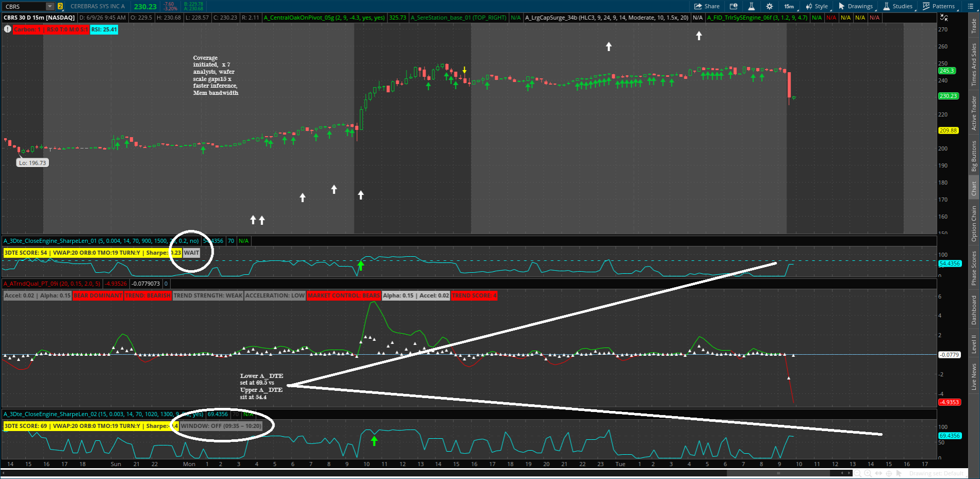Click the zoom out magnifier icon

858,473
